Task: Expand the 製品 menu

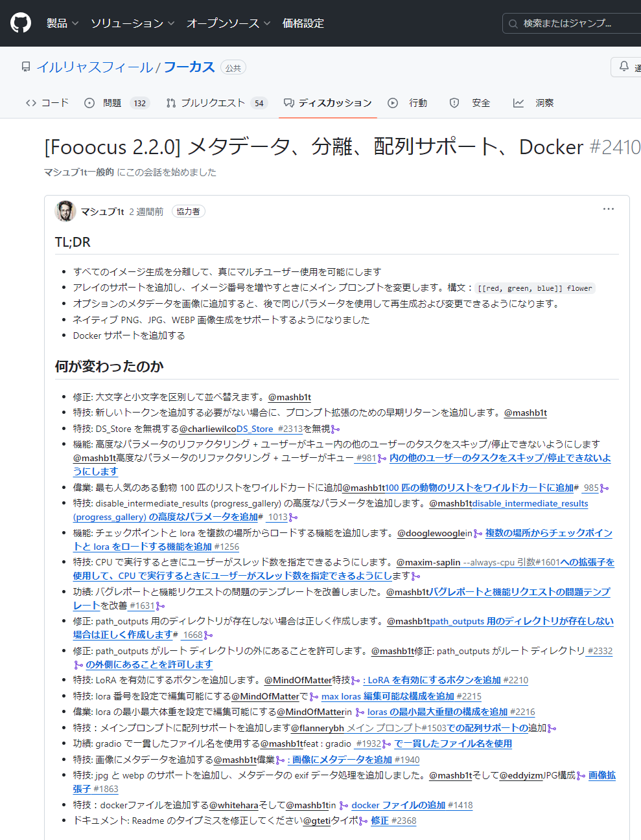Action: coord(62,23)
